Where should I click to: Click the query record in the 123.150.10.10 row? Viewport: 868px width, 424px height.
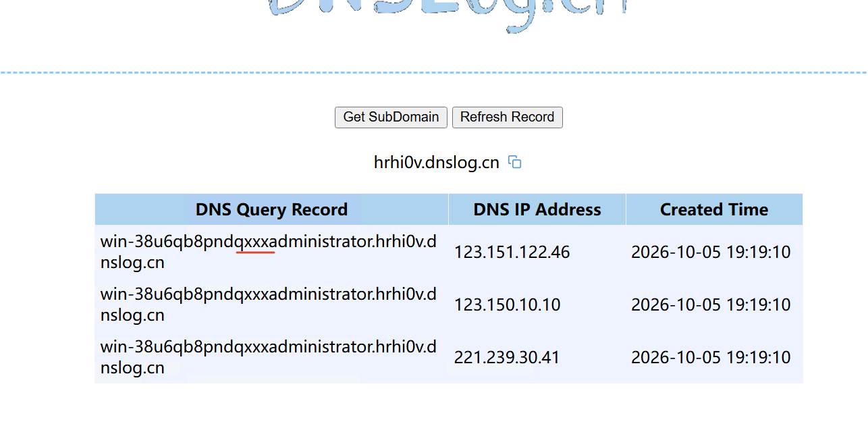(269, 304)
